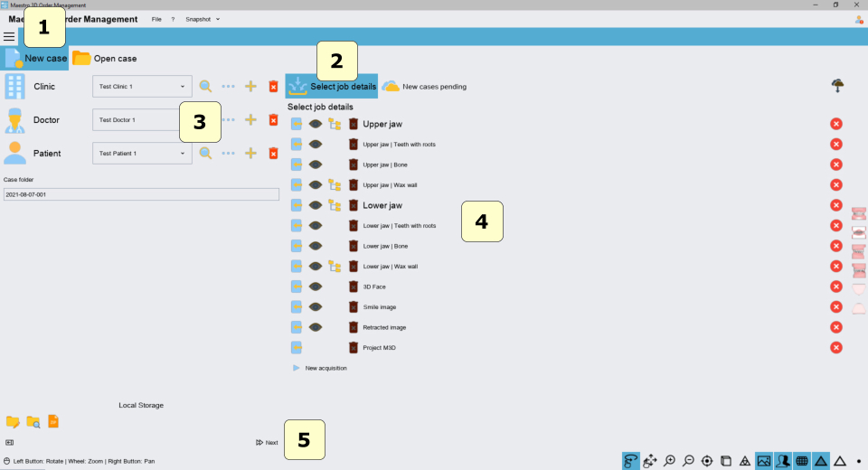Select the Select job details tab
This screenshot has height=470, width=868.
click(x=332, y=87)
